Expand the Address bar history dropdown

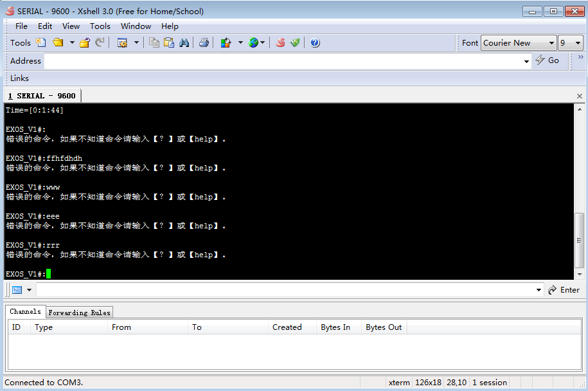(526, 61)
